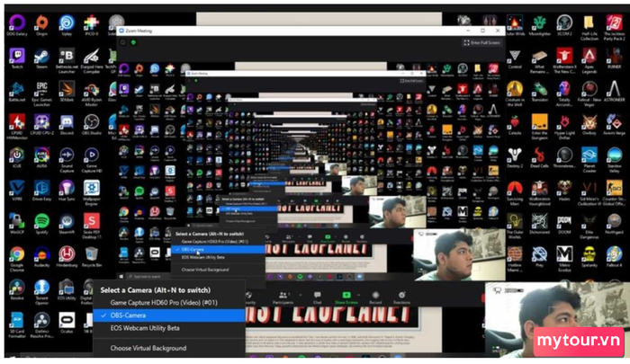Screen dimensions: 630x364
Task: Open the Planet Coaster shortcut
Action: coord(589,160)
